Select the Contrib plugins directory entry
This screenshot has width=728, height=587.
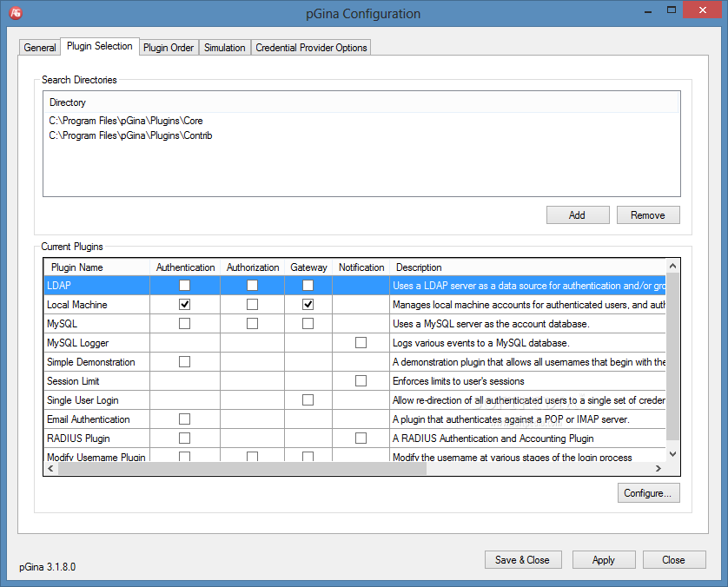[130, 135]
